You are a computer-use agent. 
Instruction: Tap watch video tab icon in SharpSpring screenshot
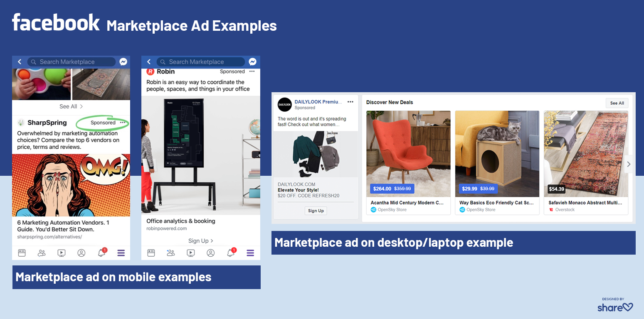pyautogui.click(x=62, y=253)
